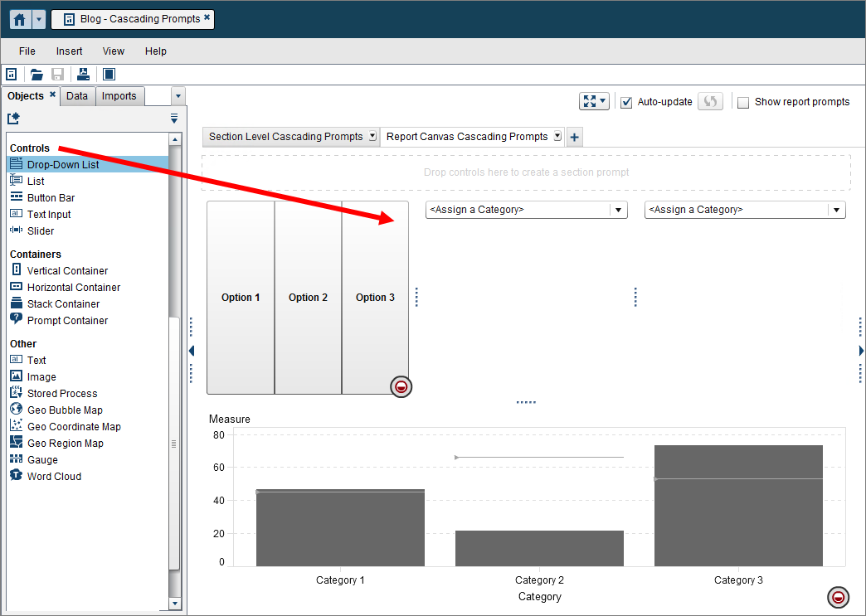
Task: Open an existing report via the folder icon
Action: pos(36,74)
